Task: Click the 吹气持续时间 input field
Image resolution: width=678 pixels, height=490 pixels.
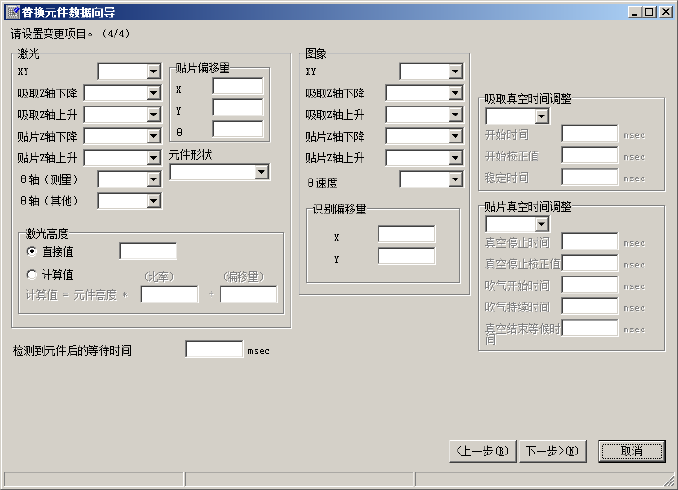Action: click(590, 306)
